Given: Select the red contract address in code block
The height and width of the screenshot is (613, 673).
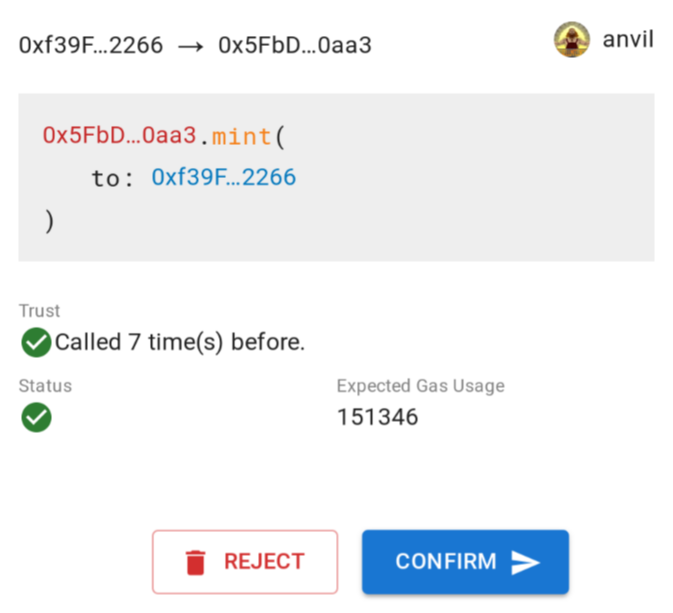Looking at the screenshot, I should pos(119,135).
